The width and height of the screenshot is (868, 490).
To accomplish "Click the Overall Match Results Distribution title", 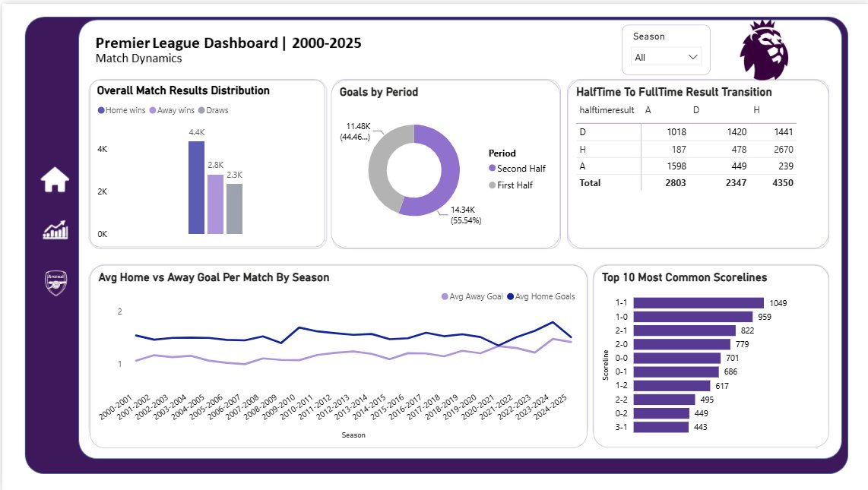I will [x=183, y=90].
